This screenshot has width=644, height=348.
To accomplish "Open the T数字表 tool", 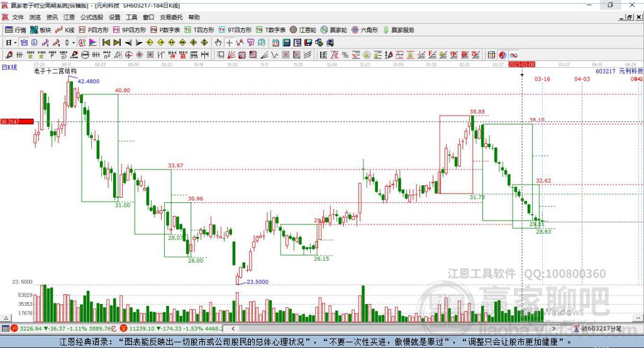I will (x=270, y=30).
